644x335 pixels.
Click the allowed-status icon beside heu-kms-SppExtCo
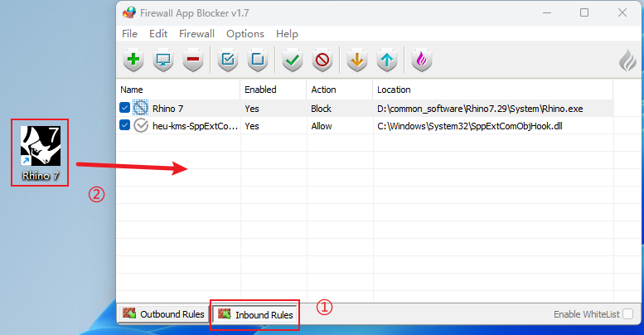(141, 125)
